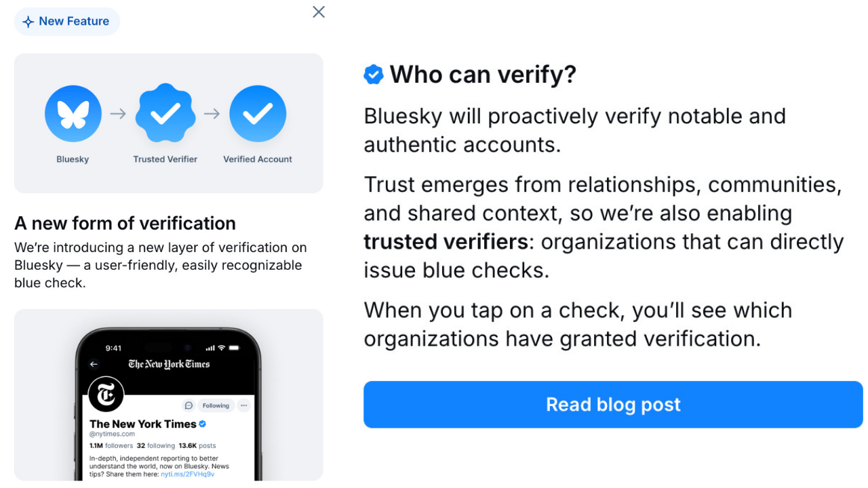Screen dimensions: 868x488
Task: Click the Verified Account check icon
Action: point(258,113)
